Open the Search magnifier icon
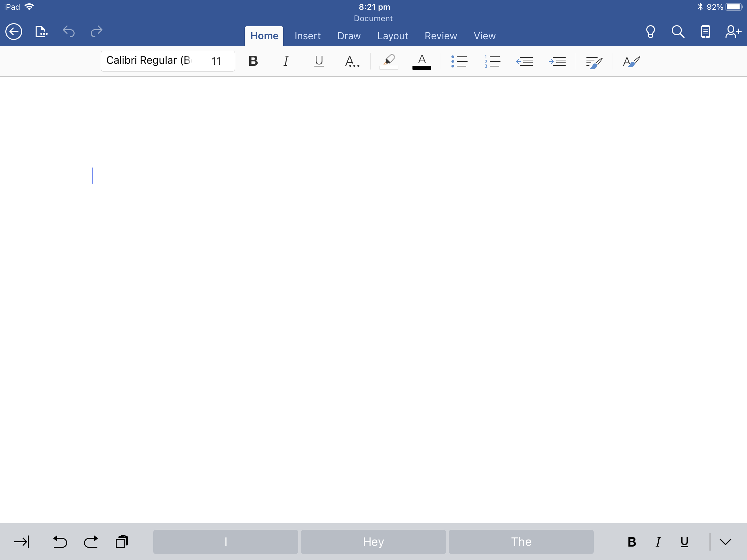 click(x=678, y=32)
